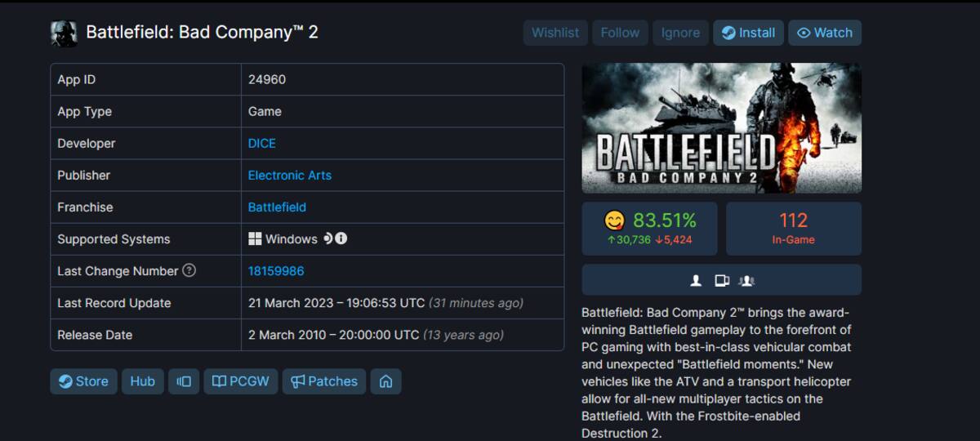
Task: Open the Electronic Arts publisher link
Action: 290,175
